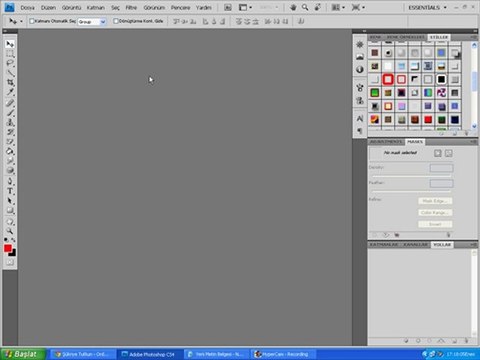
Task: Click the red foreground color swatch
Action: tap(7, 248)
